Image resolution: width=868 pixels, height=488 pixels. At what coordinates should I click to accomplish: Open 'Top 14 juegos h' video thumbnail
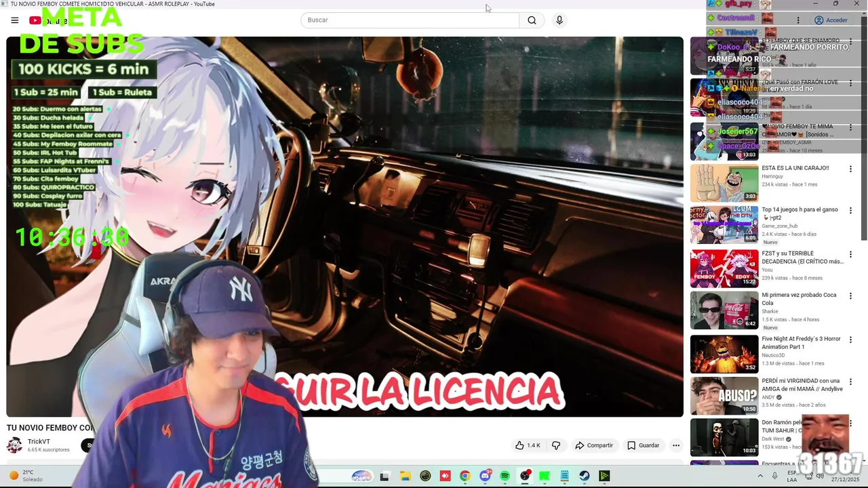724,225
